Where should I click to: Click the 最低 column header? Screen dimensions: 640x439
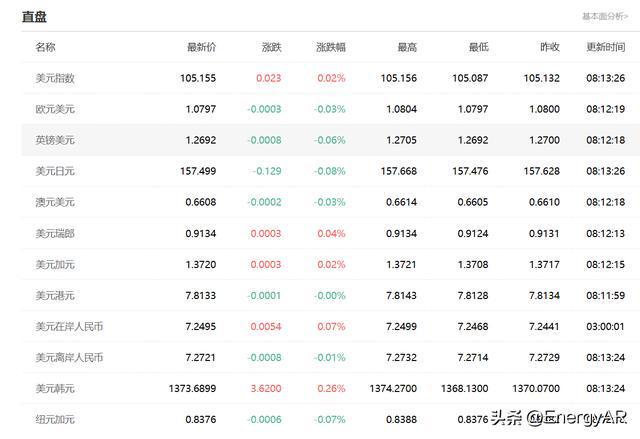478,47
